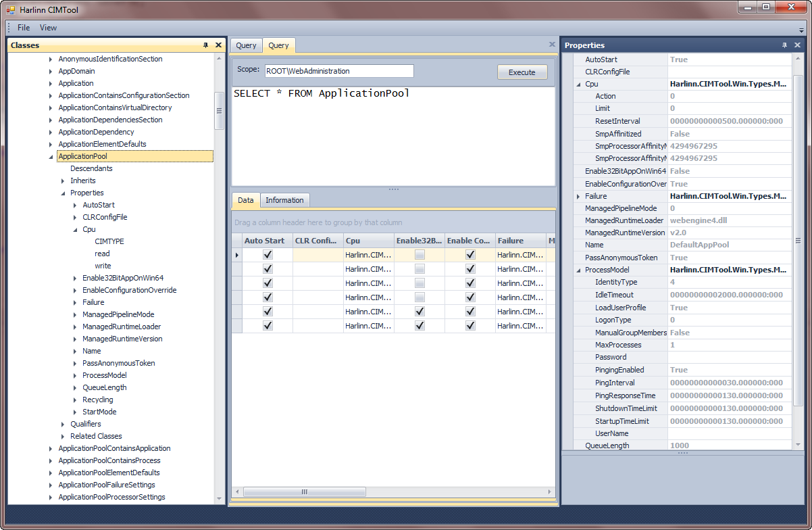
Task: Expand the Inherits node in Classes tree
Action: point(63,180)
